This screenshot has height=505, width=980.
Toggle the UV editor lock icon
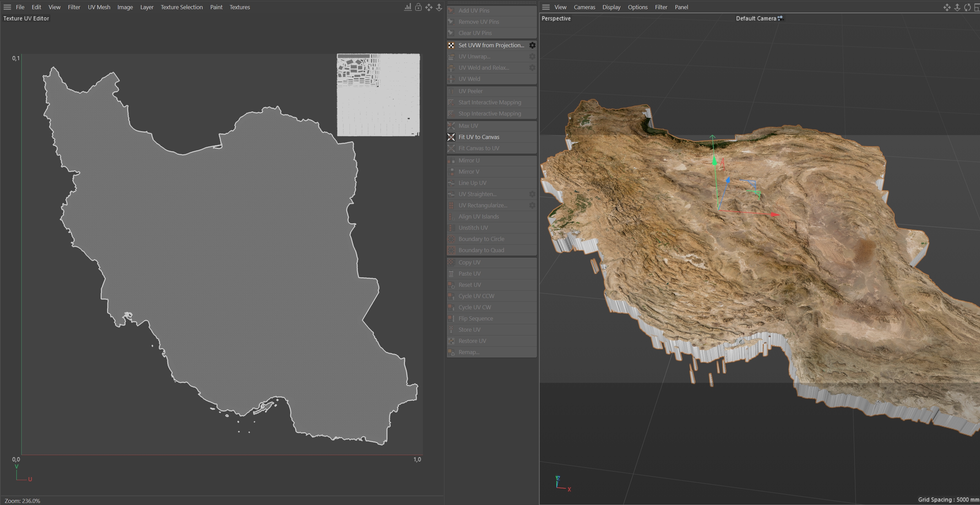[x=418, y=7]
